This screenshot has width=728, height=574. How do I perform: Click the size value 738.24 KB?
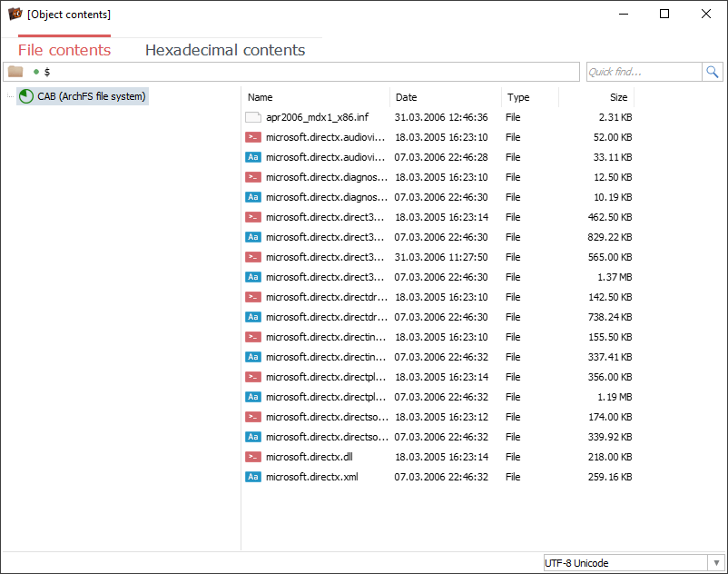tap(610, 317)
